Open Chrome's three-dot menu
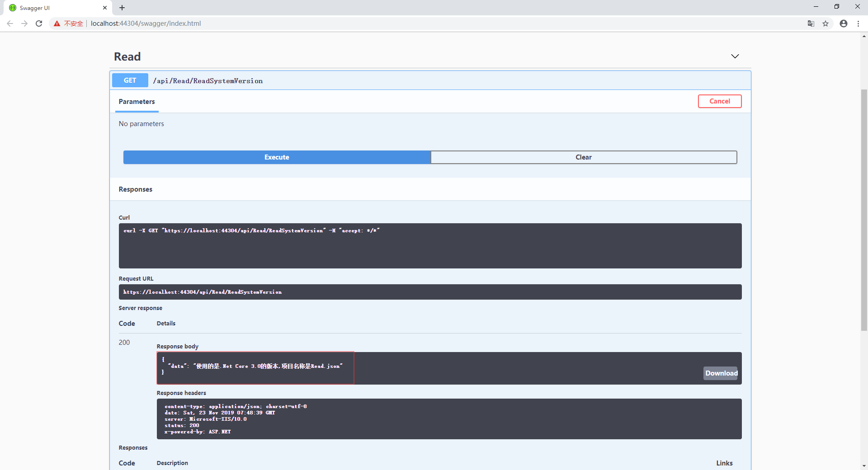Viewport: 868px width, 470px height. coord(858,23)
